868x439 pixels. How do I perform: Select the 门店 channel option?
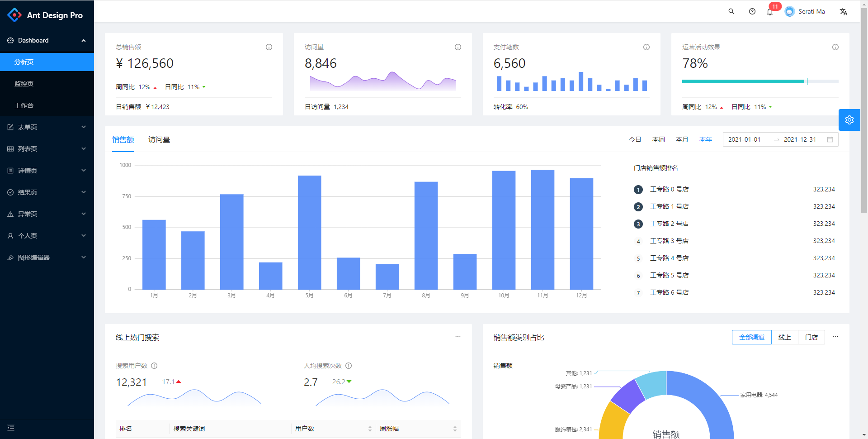pos(811,337)
